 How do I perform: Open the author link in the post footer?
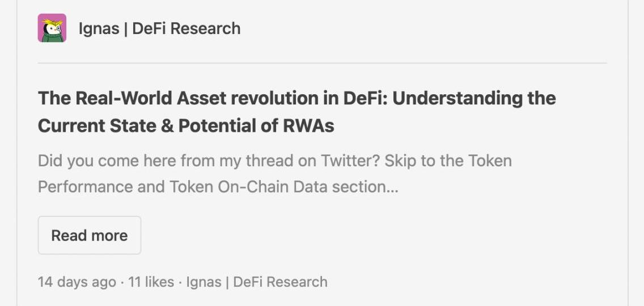(257, 282)
